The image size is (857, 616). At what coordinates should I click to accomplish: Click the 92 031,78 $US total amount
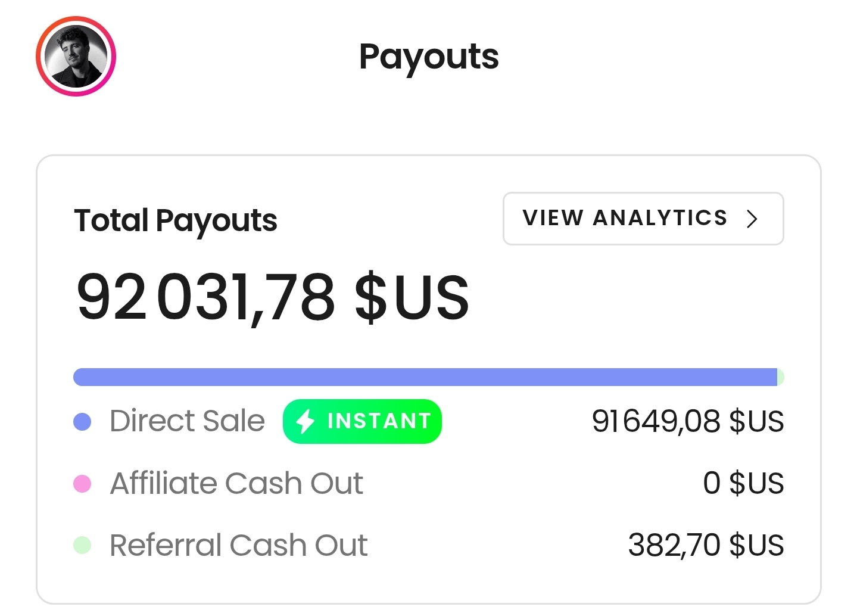click(272, 296)
